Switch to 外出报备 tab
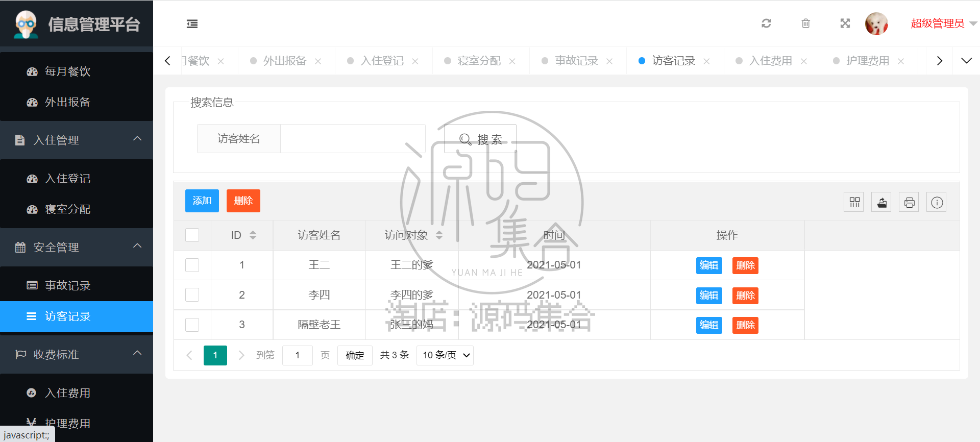This screenshot has height=442, width=980. (284, 61)
